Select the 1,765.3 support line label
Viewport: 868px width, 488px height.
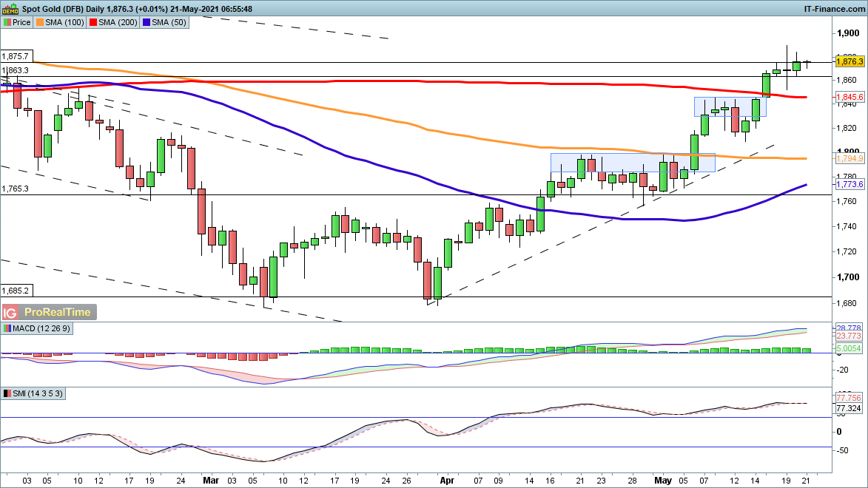[x=16, y=189]
